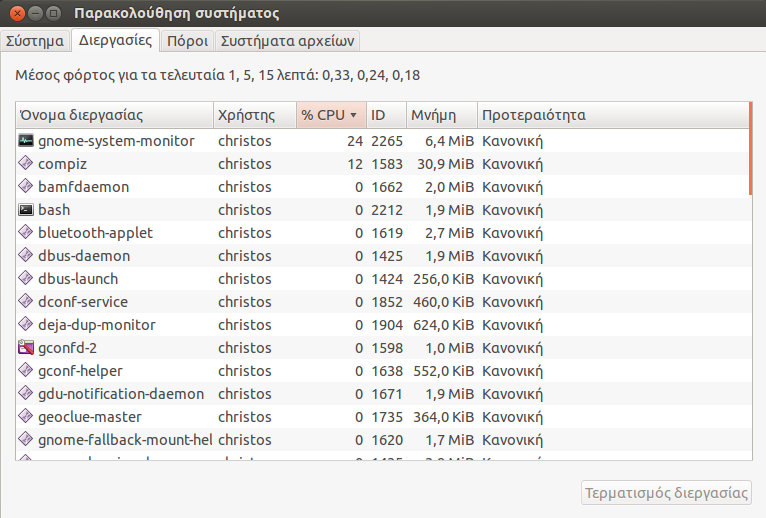The image size is (766, 518).
Task: Sort by Μνήμη column header
Action: 442,115
